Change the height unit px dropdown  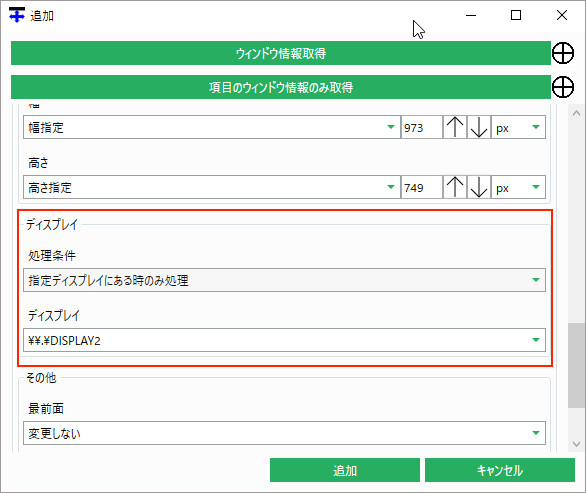pyautogui.click(x=518, y=187)
